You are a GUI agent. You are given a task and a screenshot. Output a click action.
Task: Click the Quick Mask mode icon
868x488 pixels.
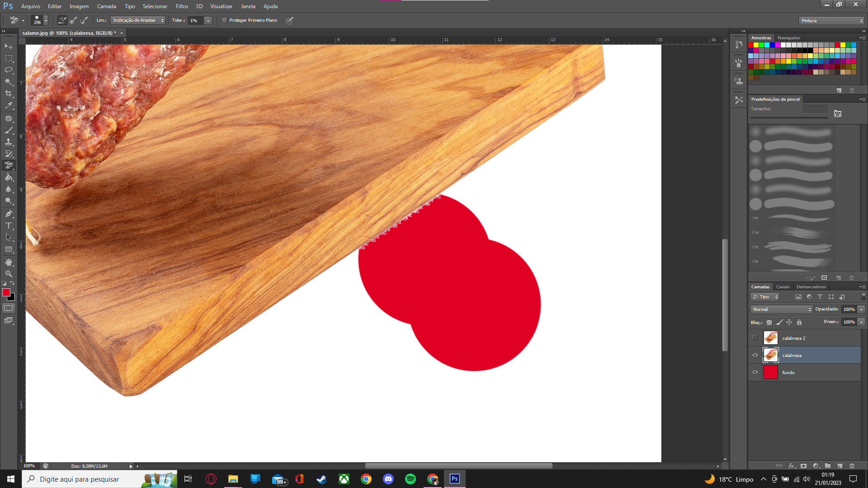point(9,308)
